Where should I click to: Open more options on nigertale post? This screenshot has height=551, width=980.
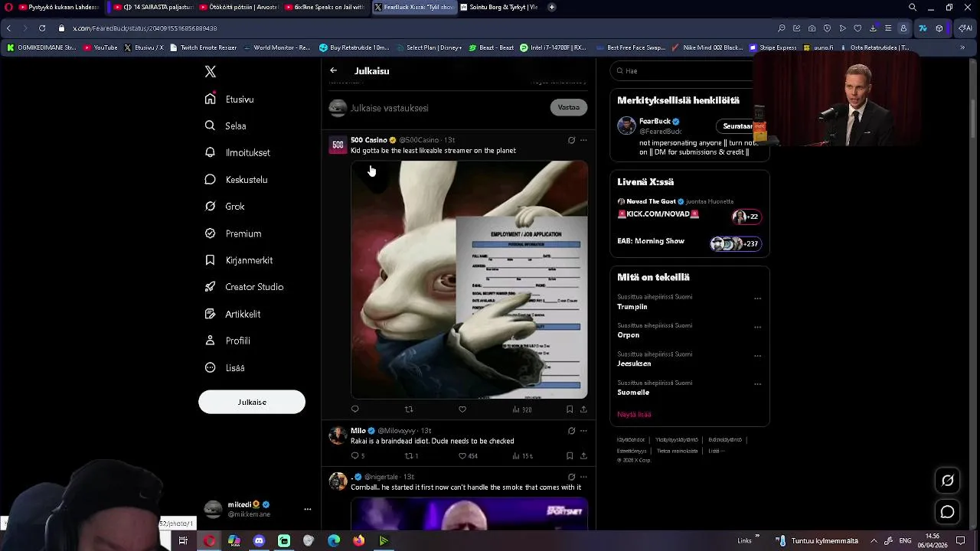coord(583,477)
